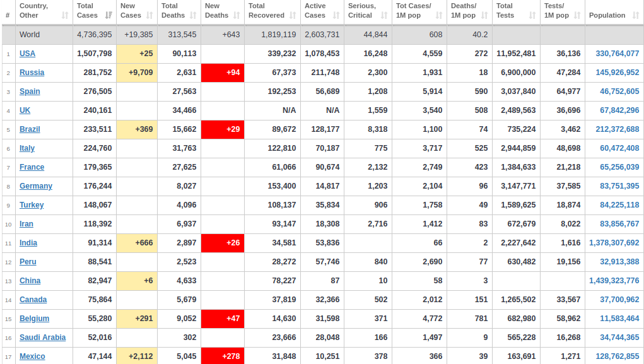Open the Russia country page
This screenshot has height=364, width=644.
[x=32, y=73]
